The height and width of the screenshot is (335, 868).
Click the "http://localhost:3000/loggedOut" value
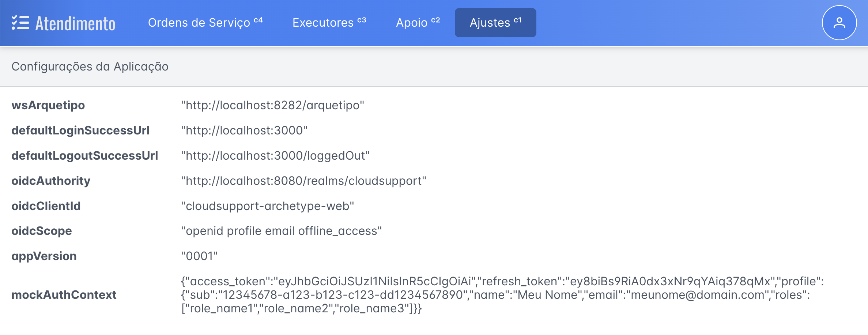click(x=275, y=156)
